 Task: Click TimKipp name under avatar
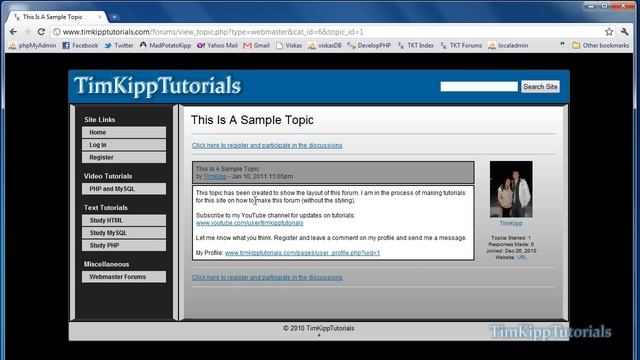[511, 223]
